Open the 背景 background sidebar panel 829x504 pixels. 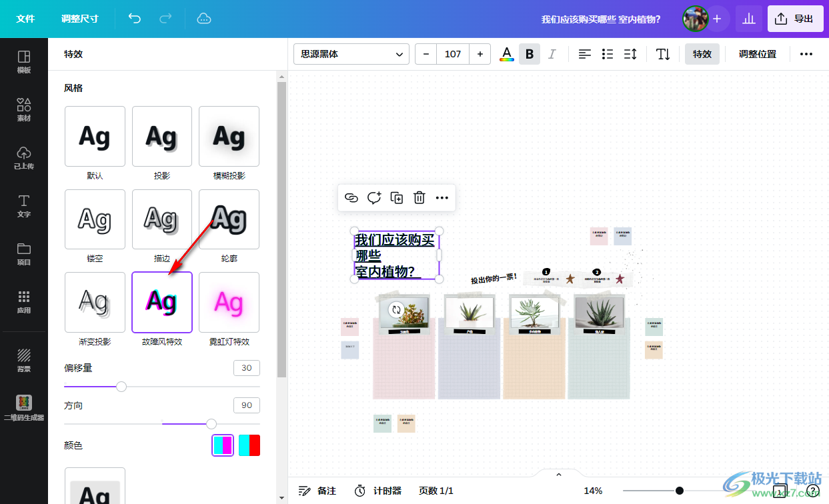[24, 360]
